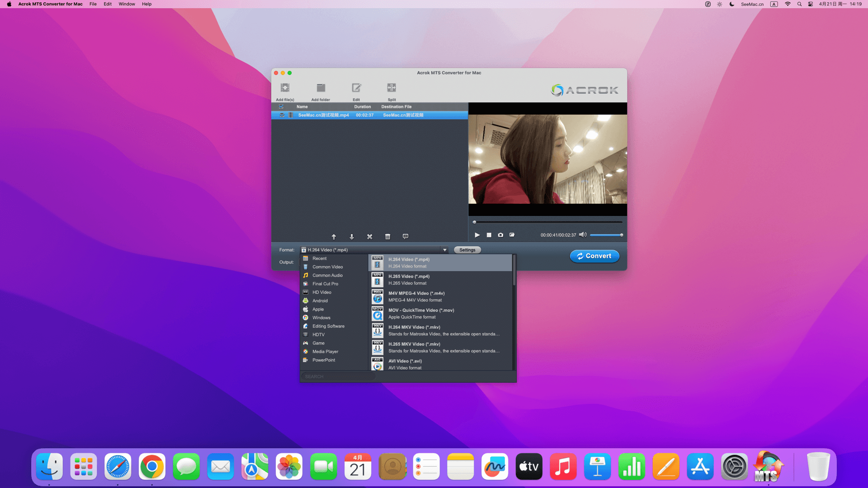Adjust the volume slider
Image resolution: width=868 pixels, height=488 pixels.
click(606, 235)
